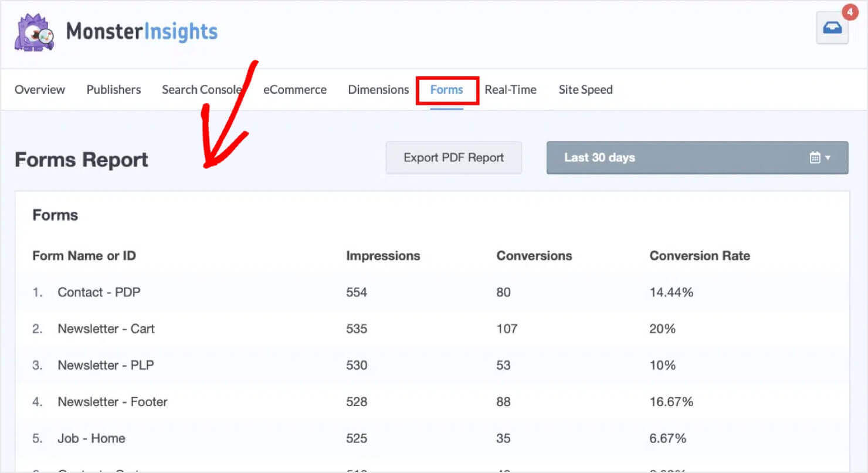Click the MonsterInsights wordmark in the header
The height and width of the screenshot is (473, 868).
143,32
